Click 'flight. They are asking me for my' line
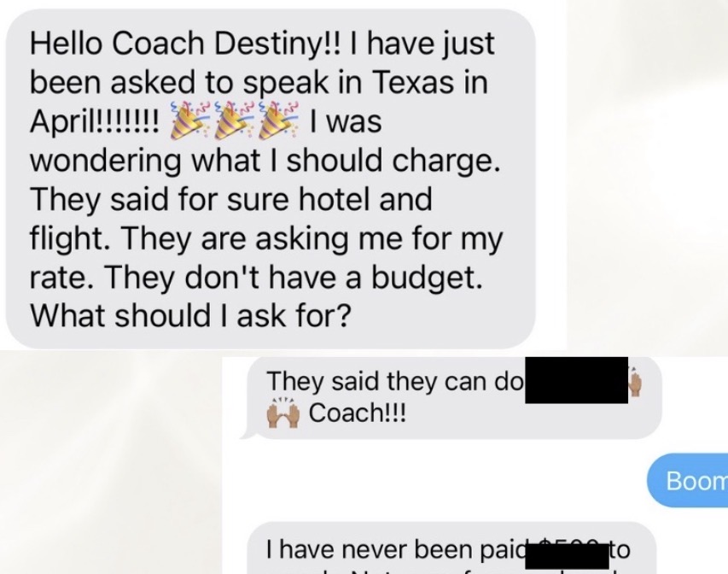Viewport: 728px width, 574px height. click(266, 239)
